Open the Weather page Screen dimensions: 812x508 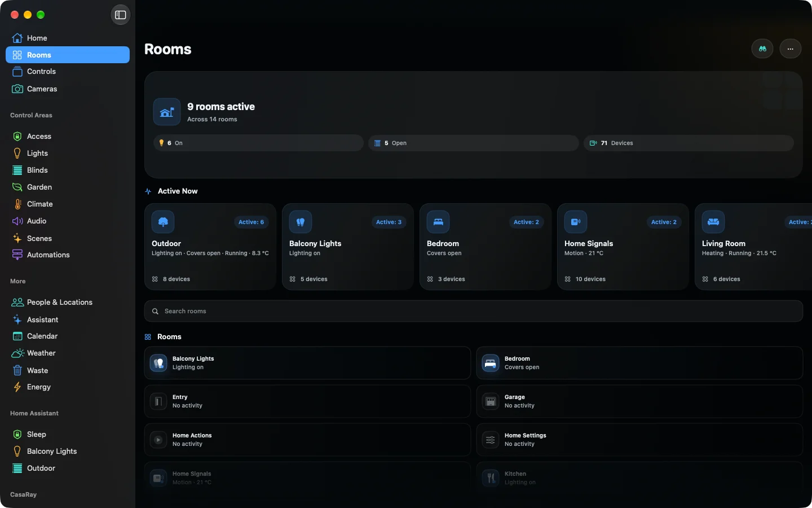68,353
